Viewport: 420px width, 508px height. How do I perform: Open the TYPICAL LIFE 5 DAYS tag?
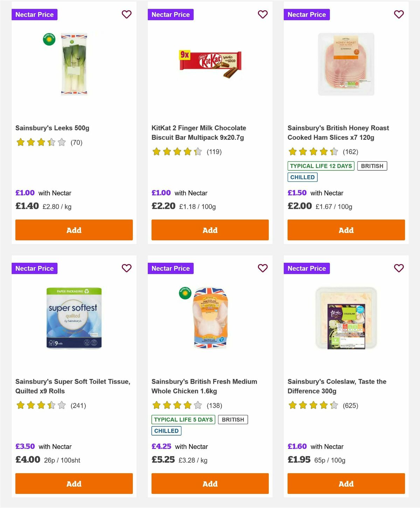point(183,419)
